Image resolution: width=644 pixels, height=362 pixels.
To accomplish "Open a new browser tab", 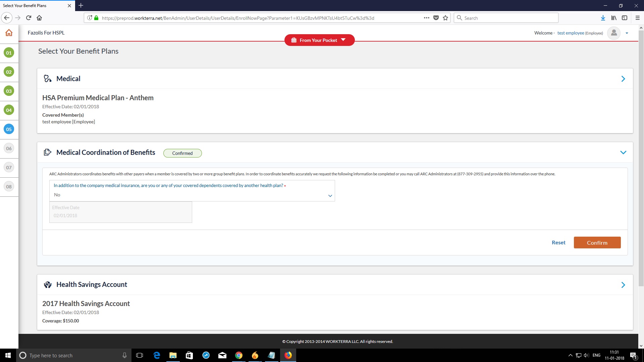I will [x=81, y=5].
